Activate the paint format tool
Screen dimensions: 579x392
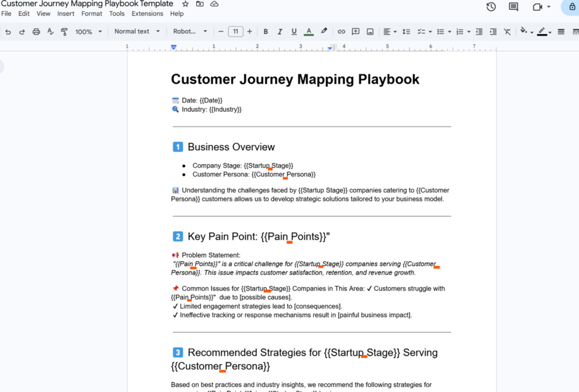coord(64,32)
